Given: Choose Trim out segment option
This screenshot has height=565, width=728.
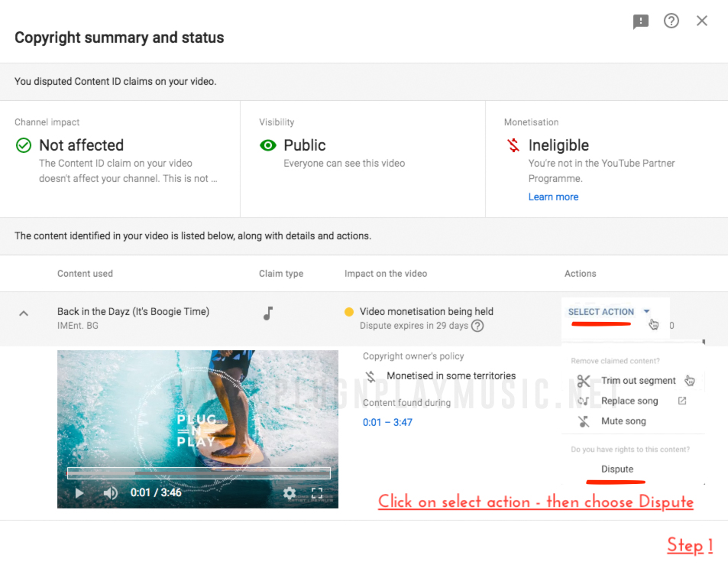Looking at the screenshot, I should [x=638, y=381].
